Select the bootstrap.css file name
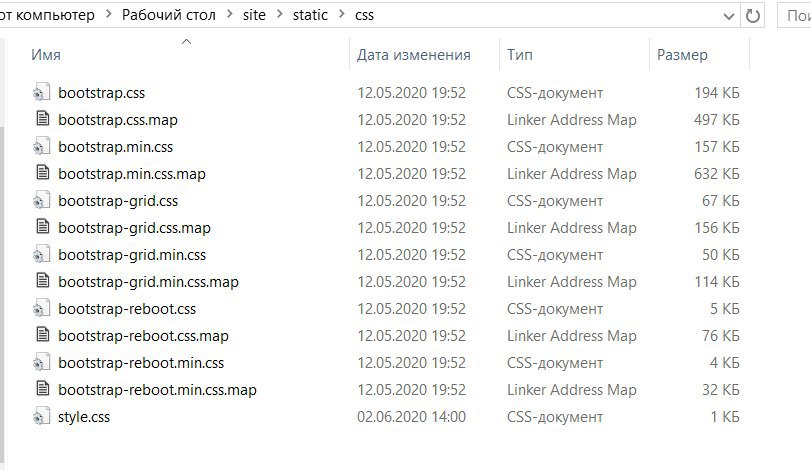Viewport: 811px width, 470px height. tap(101, 93)
